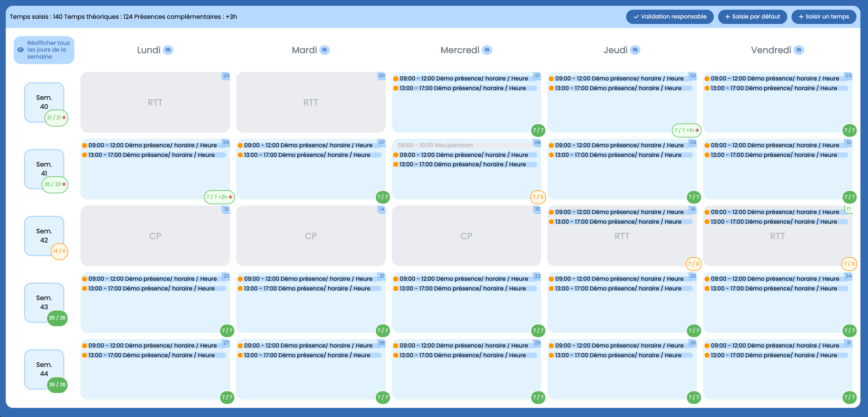
Task: Click the green 35 / 35 badge on Sem. 44
Action: tap(57, 384)
